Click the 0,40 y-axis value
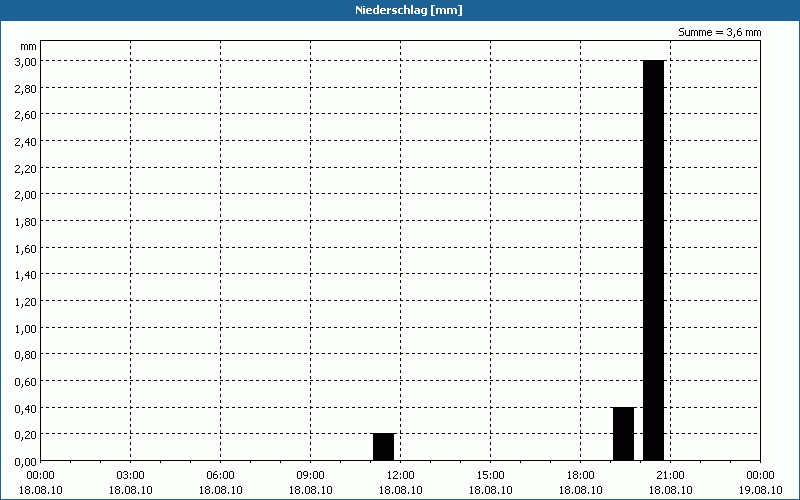Viewport: 800px width, 500px height. coord(26,408)
